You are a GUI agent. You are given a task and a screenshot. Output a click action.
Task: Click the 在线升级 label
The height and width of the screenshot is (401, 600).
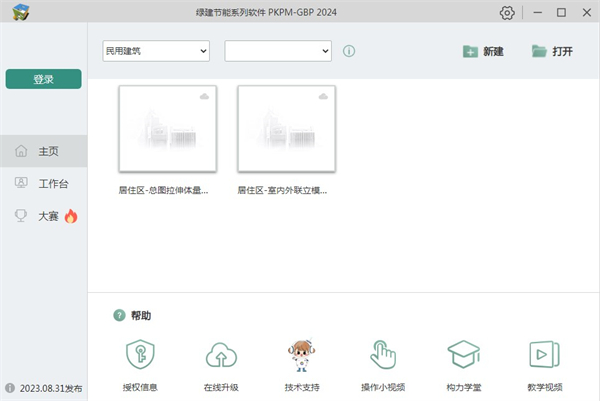221,387
